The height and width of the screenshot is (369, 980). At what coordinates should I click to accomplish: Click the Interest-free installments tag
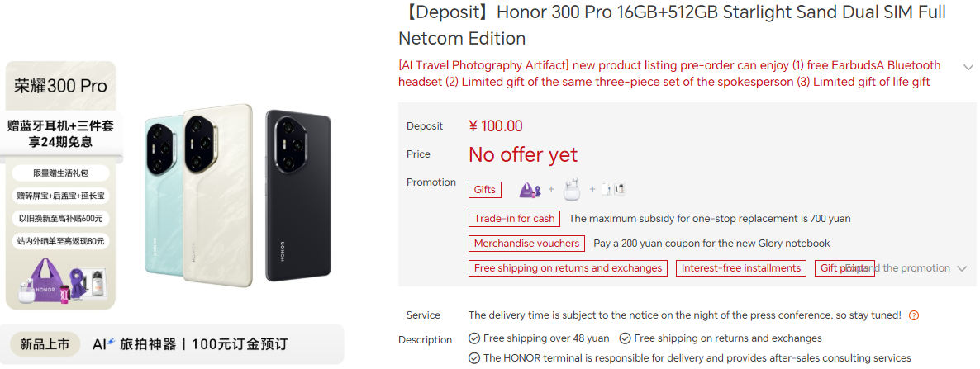point(740,268)
